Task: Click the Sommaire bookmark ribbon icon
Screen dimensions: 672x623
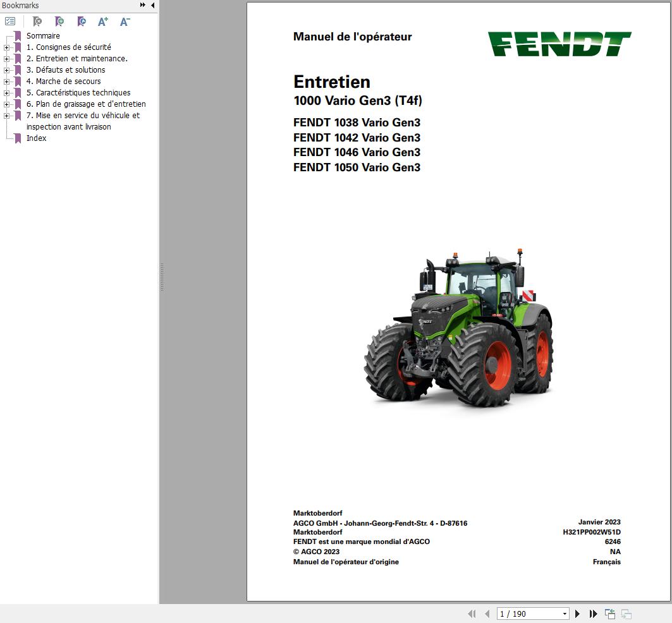Action: tap(18, 36)
